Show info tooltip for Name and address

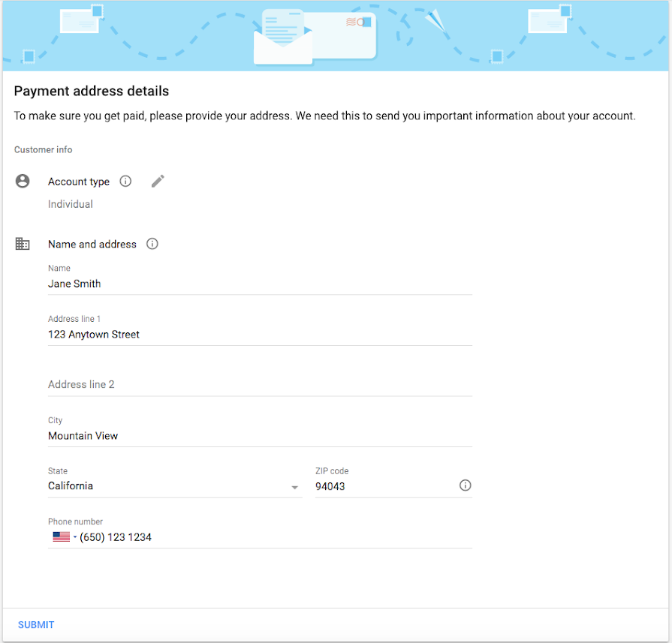152,244
